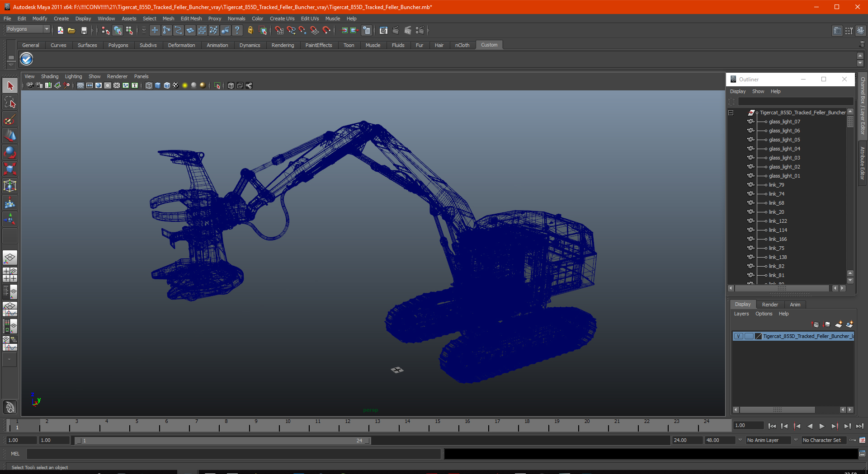The height and width of the screenshot is (474, 868).
Task: Switch to four view layout
Action: coord(10,275)
